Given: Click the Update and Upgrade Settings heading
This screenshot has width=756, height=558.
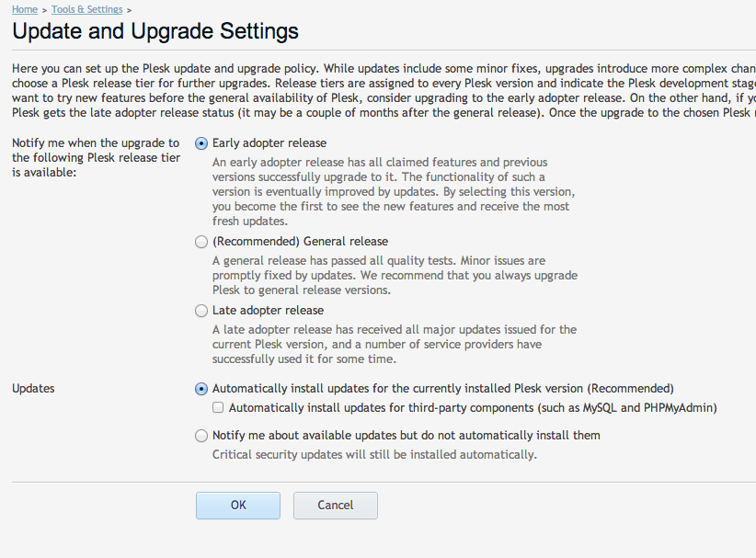Looking at the screenshot, I should (155, 31).
